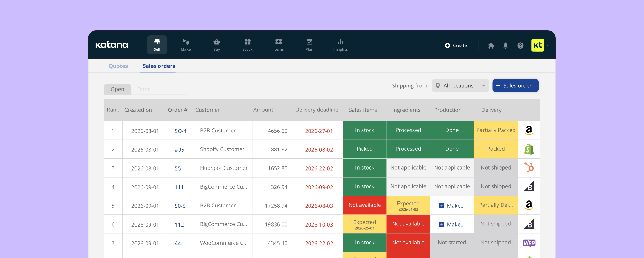644x258 pixels.
Task: Click the kt account avatar
Action: (538, 45)
